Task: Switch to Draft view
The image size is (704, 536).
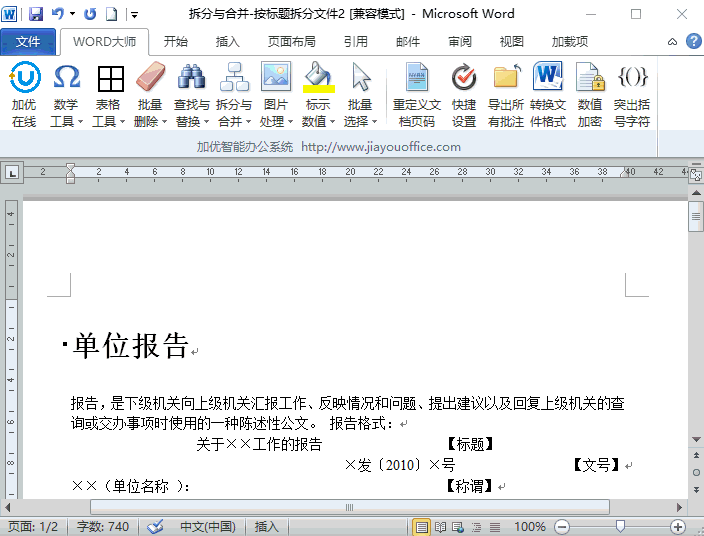Action: point(495,527)
